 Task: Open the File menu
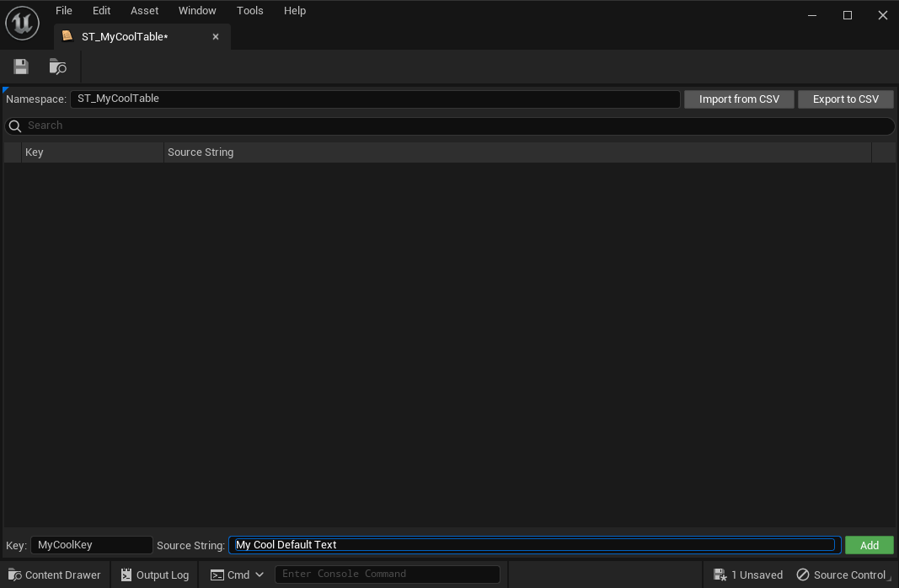coord(63,11)
